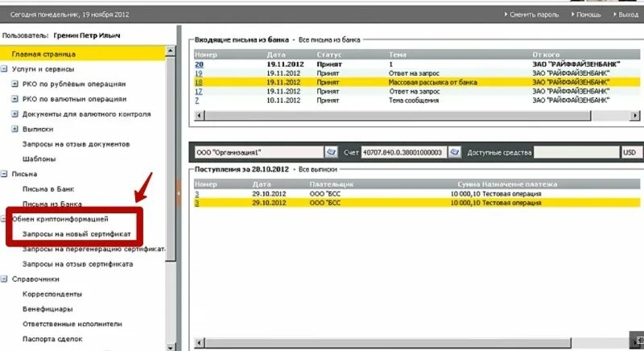
Task: Open Запросы на новый сертификат
Action: tap(76, 234)
